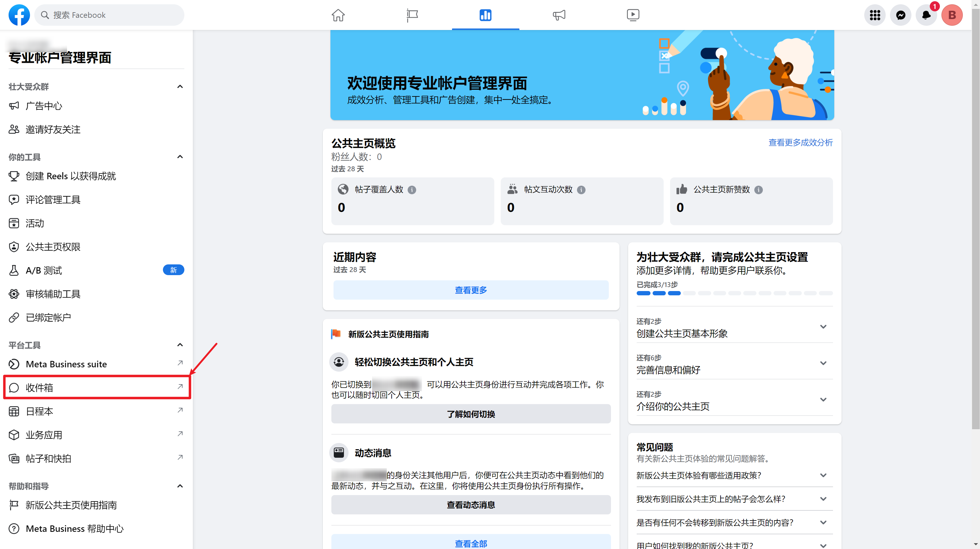Open 日程本 in platform tools
This screenshot has height=549, width=980.
click(x=96, y=411)
